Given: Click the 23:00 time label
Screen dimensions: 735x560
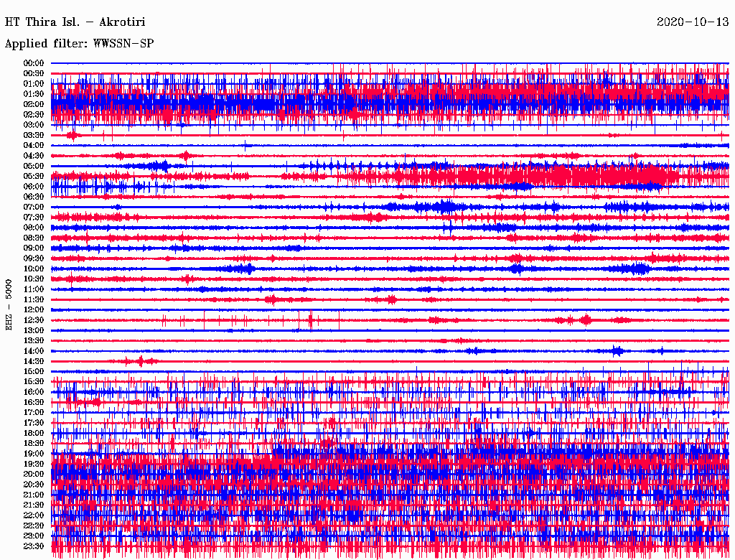Looking at the screenshot, I should coord(34,536).
